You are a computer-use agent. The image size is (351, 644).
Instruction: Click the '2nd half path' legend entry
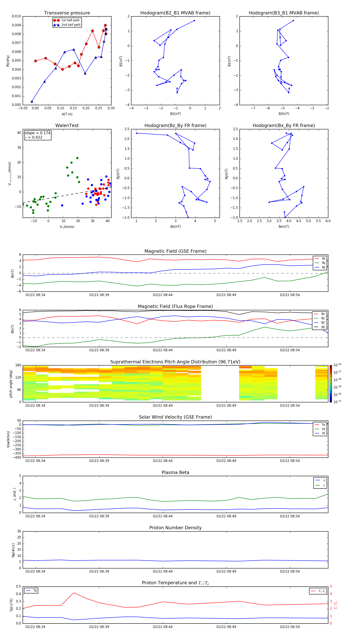(x=67, y=25)
